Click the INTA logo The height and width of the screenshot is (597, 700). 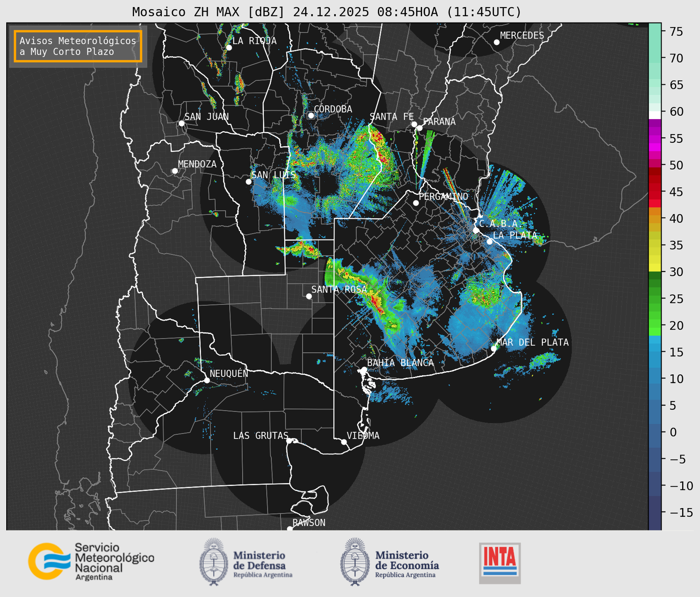[x=500, y=563]
